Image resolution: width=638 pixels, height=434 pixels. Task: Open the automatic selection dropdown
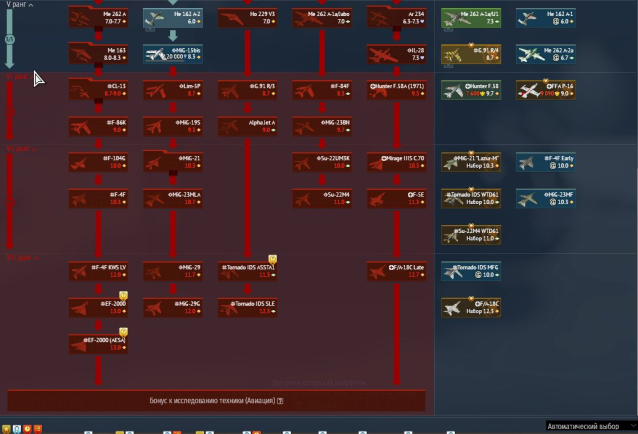click(591, 425)
